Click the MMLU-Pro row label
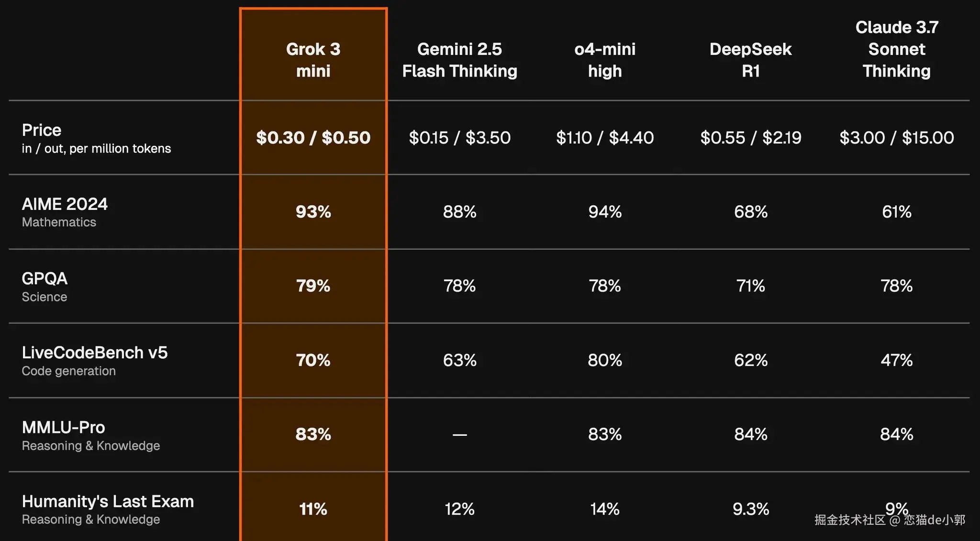The height and width of the screenshot is (541, 980). (x=63, y=427)
